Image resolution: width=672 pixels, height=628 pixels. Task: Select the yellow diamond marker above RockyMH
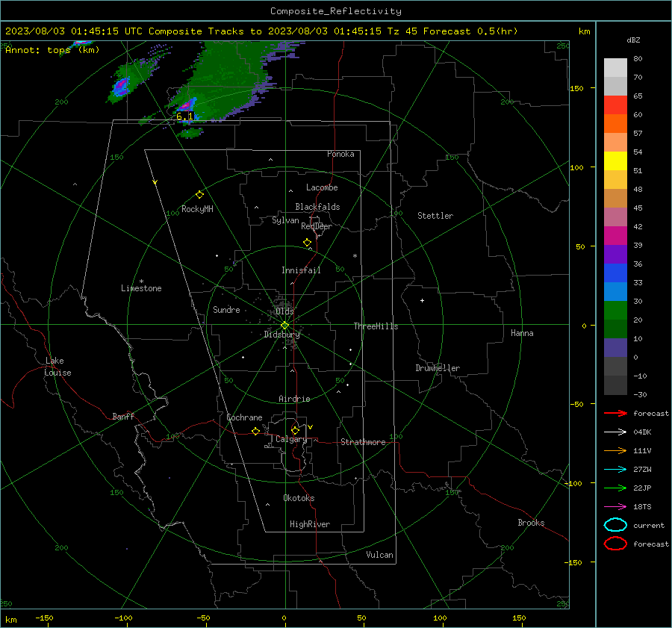[199, 195]
